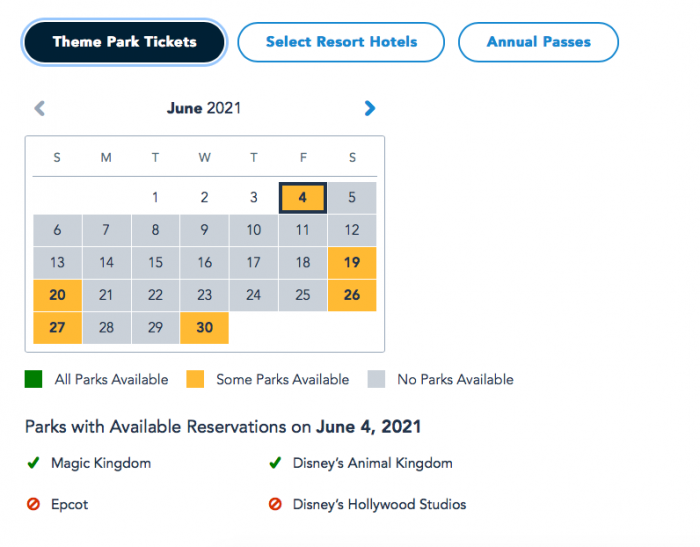This screenshot has height=547, width=700.
Task: Choose June 27 on the calendar
Action: (57, 328)
